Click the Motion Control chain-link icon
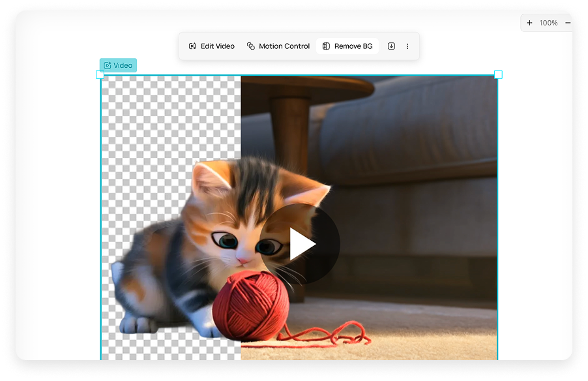The height and width of the screenshot is (381, 588). pos(250,46)
